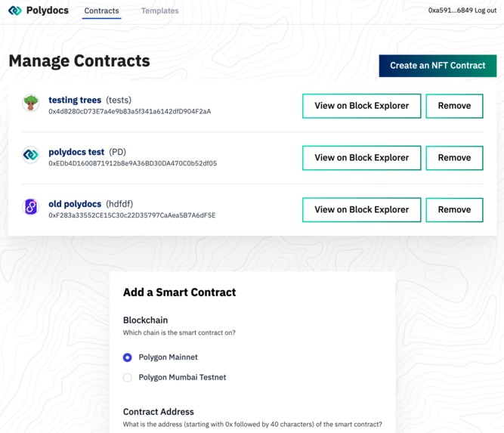Click address 0xEDb4D1600871912b8e9A36BD30DA470C0b52df05
The image size is (504, 433).
[x=133, y=163]
